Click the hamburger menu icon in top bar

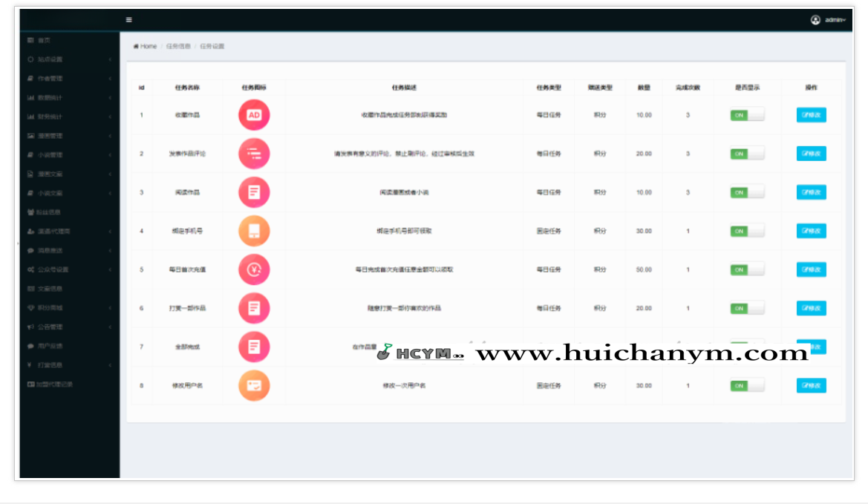pyautogui.click(x=128, y=20)
